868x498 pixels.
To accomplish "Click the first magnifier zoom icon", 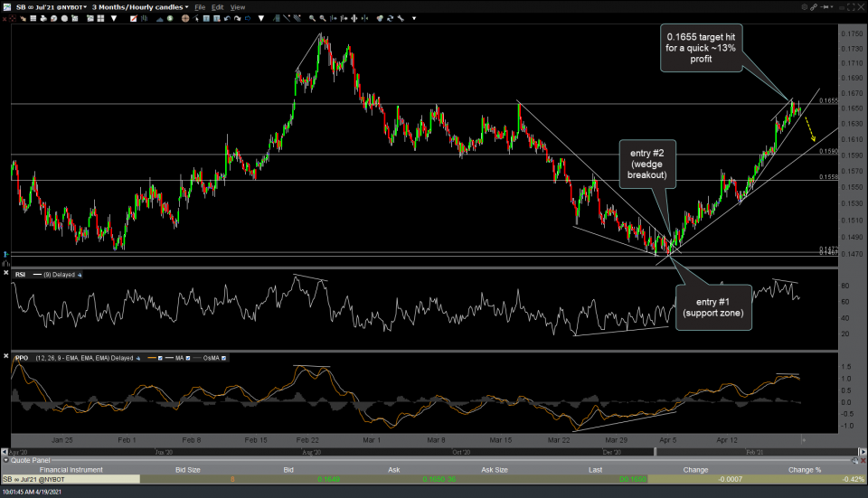I will point(311,17).
